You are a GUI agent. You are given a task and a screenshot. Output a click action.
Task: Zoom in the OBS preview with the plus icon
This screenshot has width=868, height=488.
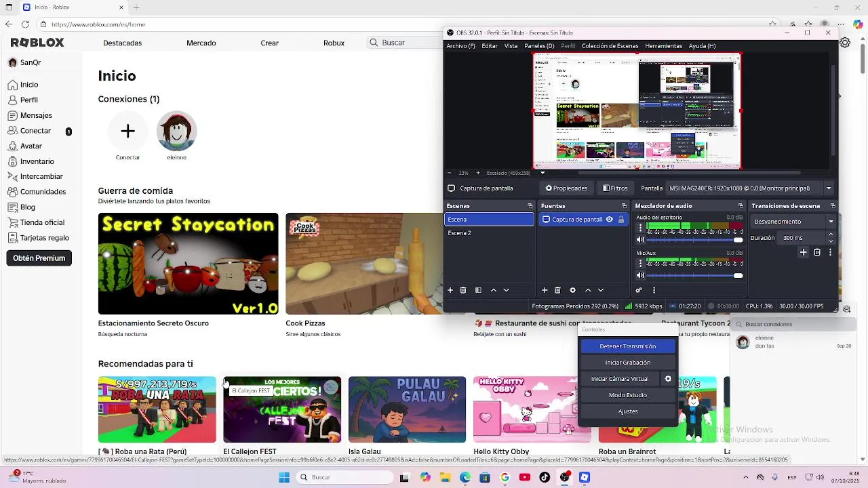(478, 173)
